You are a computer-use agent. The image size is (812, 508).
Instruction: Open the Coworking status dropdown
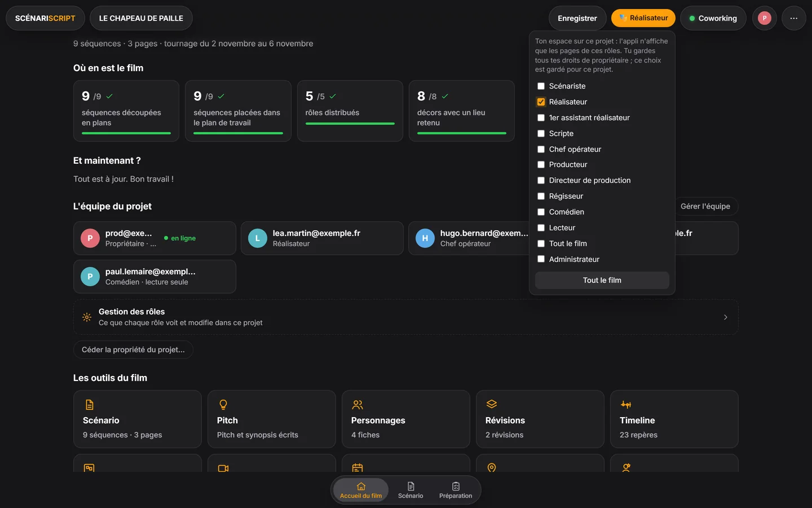click(713, 18)
